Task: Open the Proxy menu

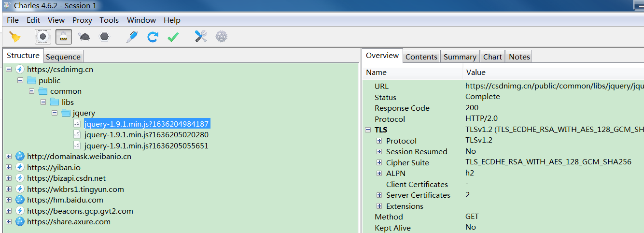Action: [x=82, y=20]
